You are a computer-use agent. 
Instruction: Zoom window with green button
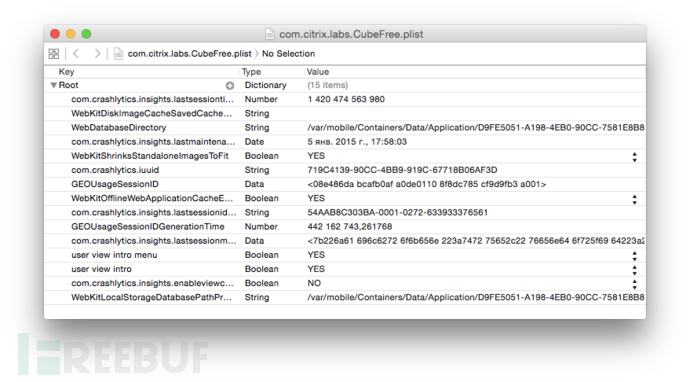coord(86,34)
